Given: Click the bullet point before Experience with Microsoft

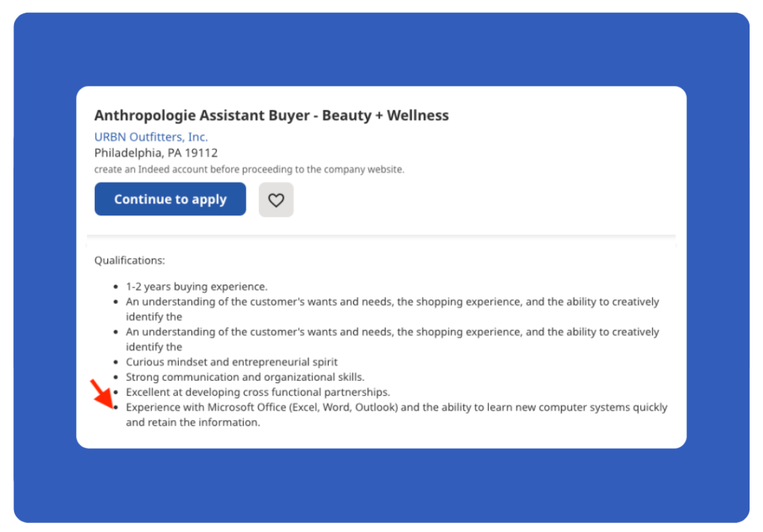Looking at the screenshot, I should (x=115, y=408).
